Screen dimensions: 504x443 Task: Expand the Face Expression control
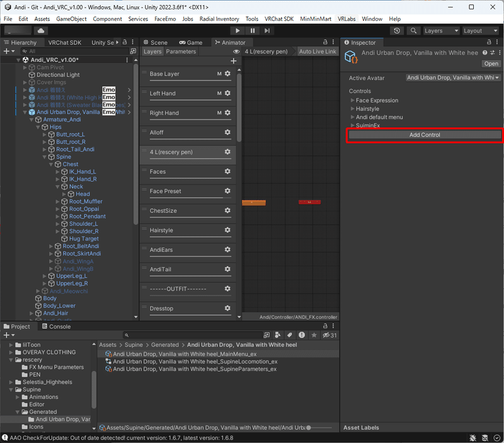click(352, 100)
